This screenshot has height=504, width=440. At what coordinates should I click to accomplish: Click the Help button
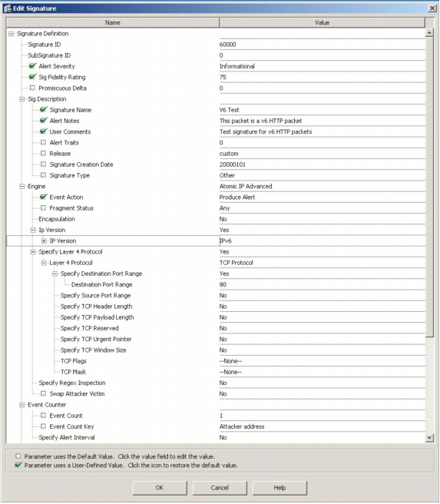[280, 488]
